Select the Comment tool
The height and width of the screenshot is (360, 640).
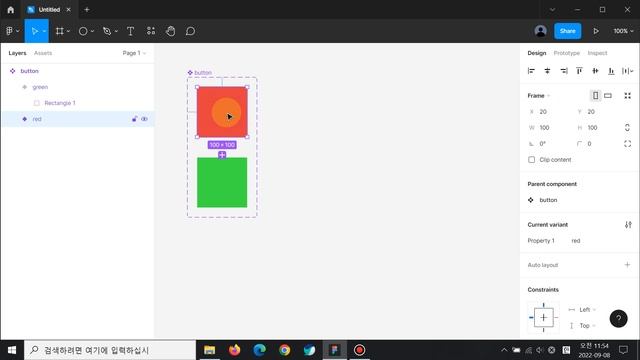[x=190, y=31]
